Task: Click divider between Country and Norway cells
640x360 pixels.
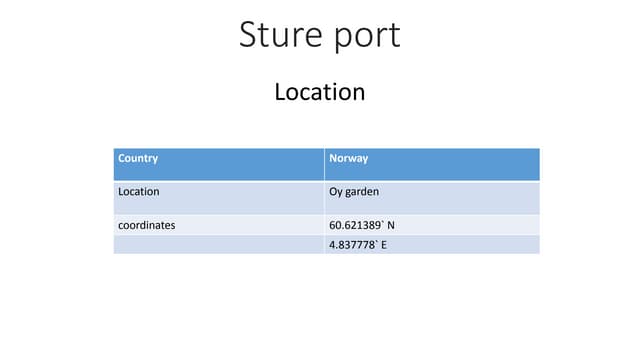Action: (x=324, y=164)
